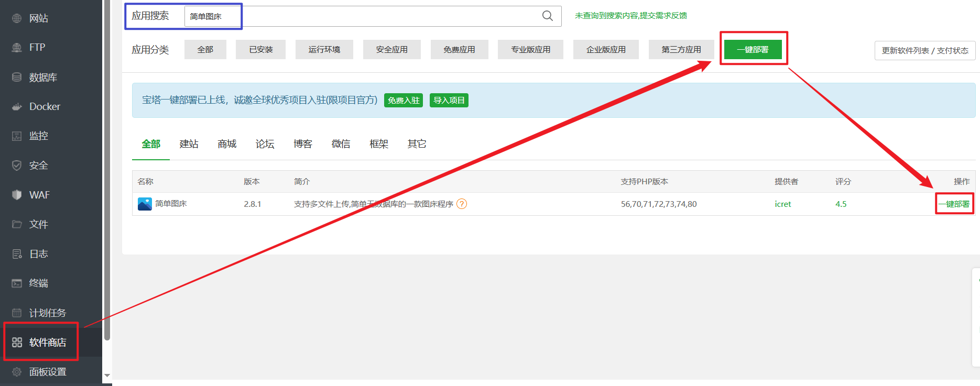Open the Docker sidebar icon
Screen dimensions: 980x386
point(17,107)
